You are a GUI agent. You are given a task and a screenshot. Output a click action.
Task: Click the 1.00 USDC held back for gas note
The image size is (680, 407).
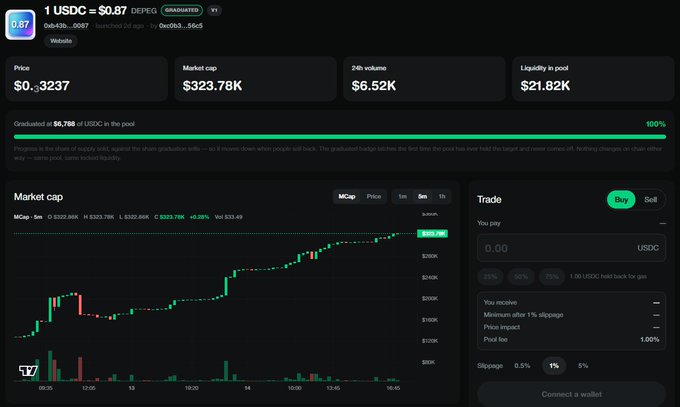point(608,276)
